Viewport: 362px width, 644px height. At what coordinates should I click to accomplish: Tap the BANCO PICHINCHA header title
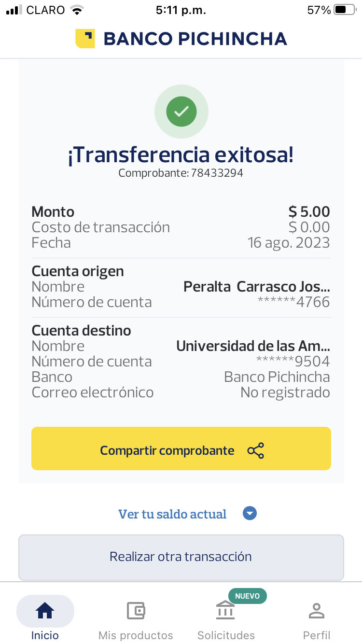[195, 39]
